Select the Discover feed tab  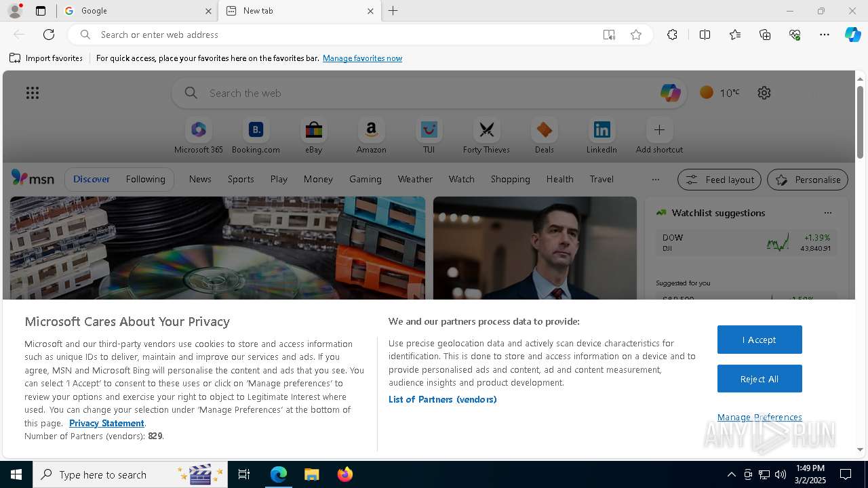coord(92,179)
